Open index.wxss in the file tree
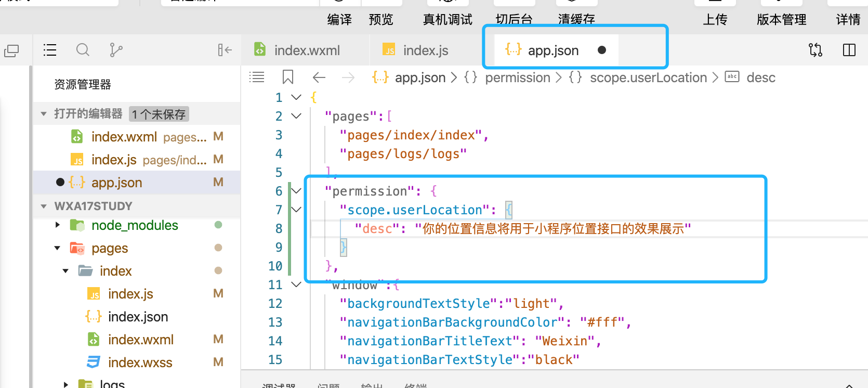The width and height of the screenshot is (868, 388). [x=136, y=363]
